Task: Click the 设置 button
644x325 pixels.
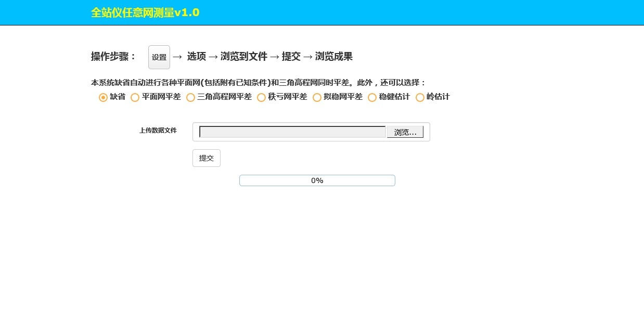Action: click(x=159, y=57)
